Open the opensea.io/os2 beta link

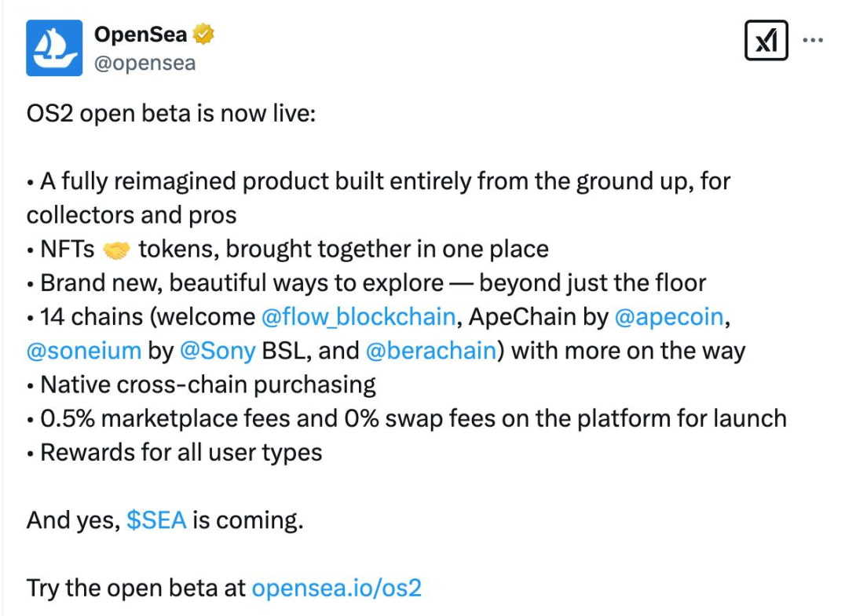pyautogui.click(x=336, y=588)
